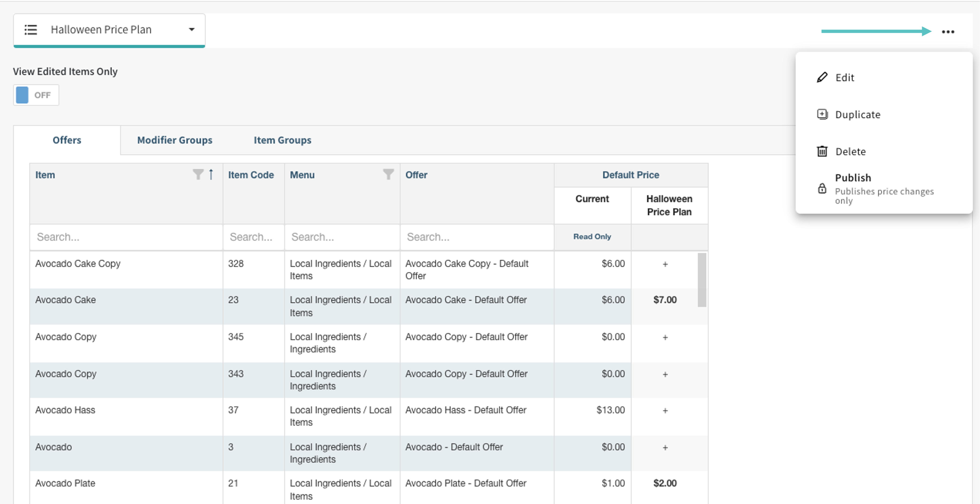Add plan price for Avocado Hass
The image size is (980, 504).
click(x=665, y=410)
